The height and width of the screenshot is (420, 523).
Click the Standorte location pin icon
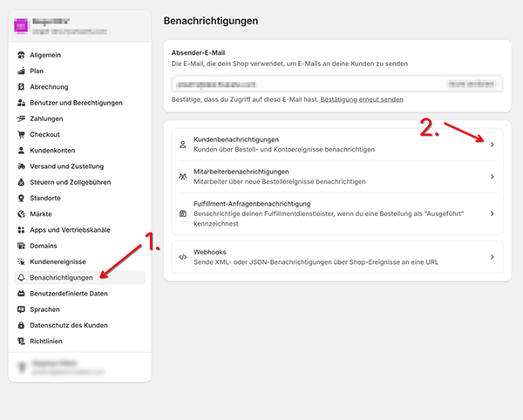[22, 198]
